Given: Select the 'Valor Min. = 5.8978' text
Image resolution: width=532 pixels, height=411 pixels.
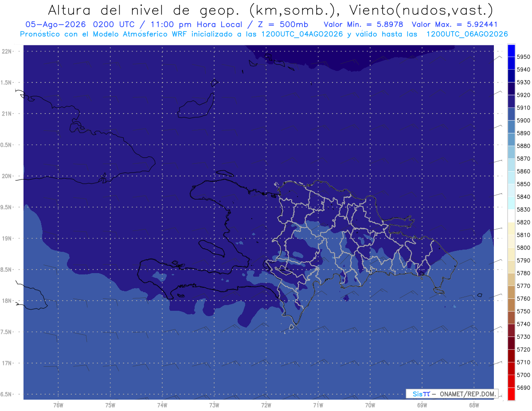Looking at the screenshot, I should point(364,24).
